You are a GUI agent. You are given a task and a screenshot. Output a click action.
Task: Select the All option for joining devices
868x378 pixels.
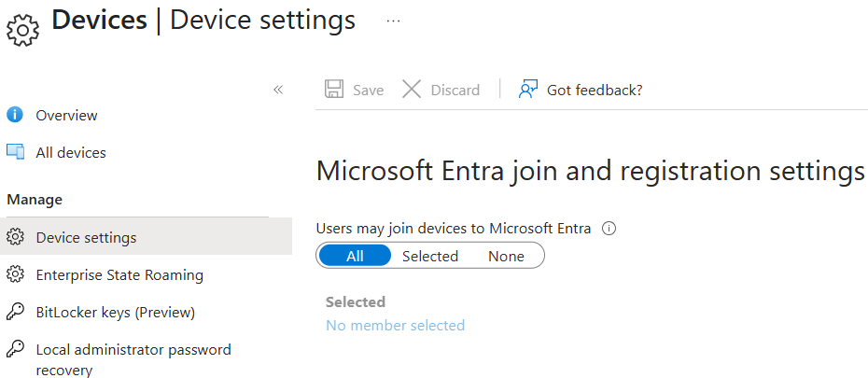tap(355, 256)
